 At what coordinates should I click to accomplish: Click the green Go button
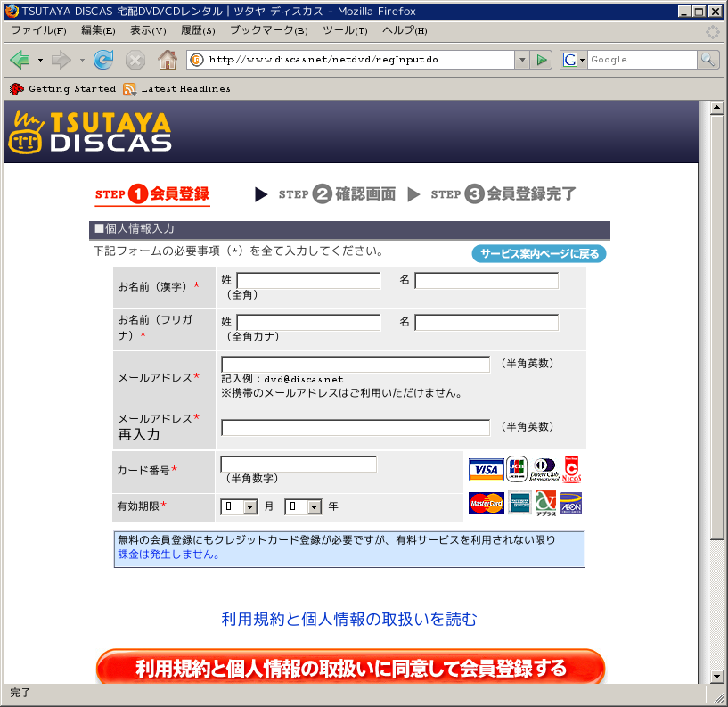542,60
